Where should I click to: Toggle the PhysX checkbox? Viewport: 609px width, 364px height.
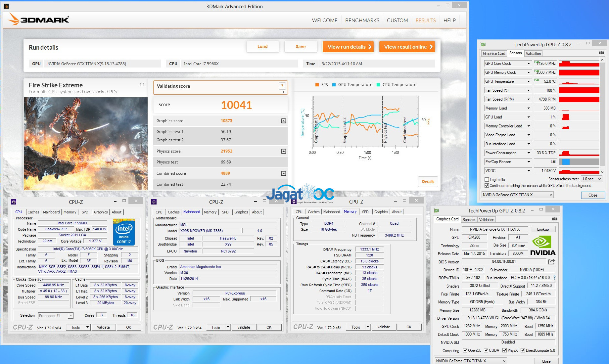(x=504, y=350)
